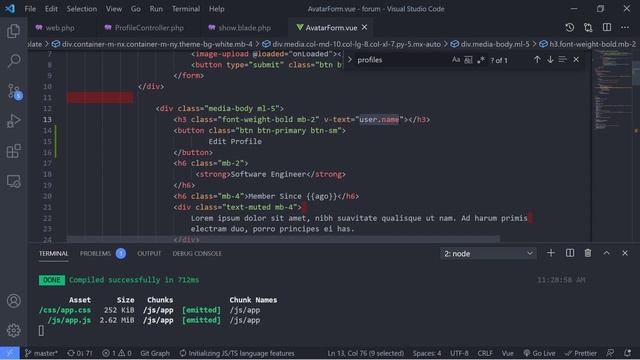
Task: Toggle Match Whole Word in find widget
Action: pos(468,60)
